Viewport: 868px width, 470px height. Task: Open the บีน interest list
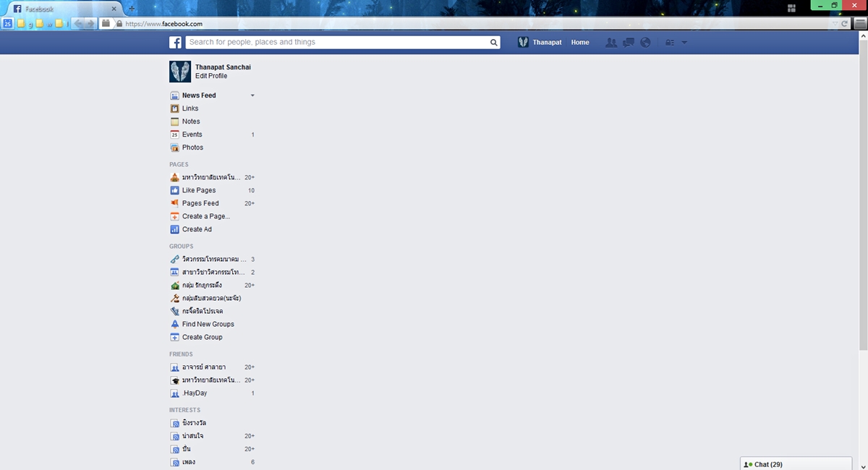click(x=187, y=449)
